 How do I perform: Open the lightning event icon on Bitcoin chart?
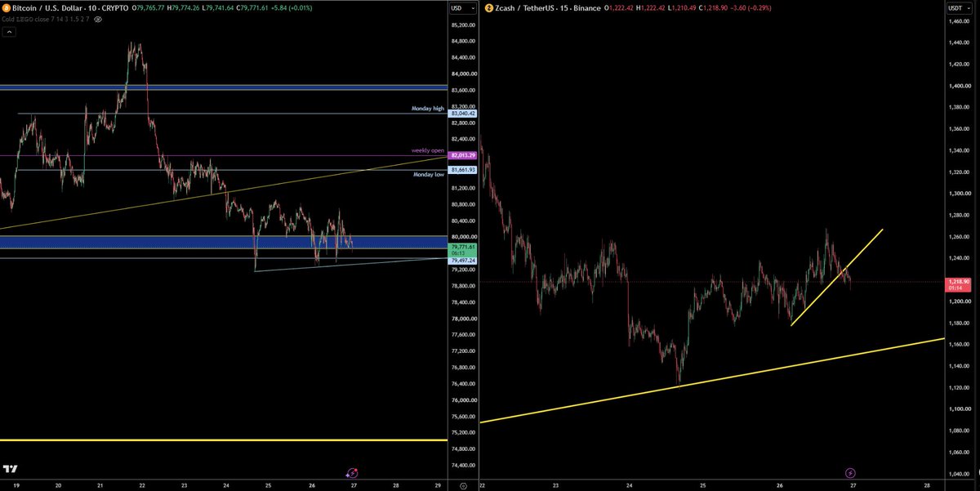[352, 472]
